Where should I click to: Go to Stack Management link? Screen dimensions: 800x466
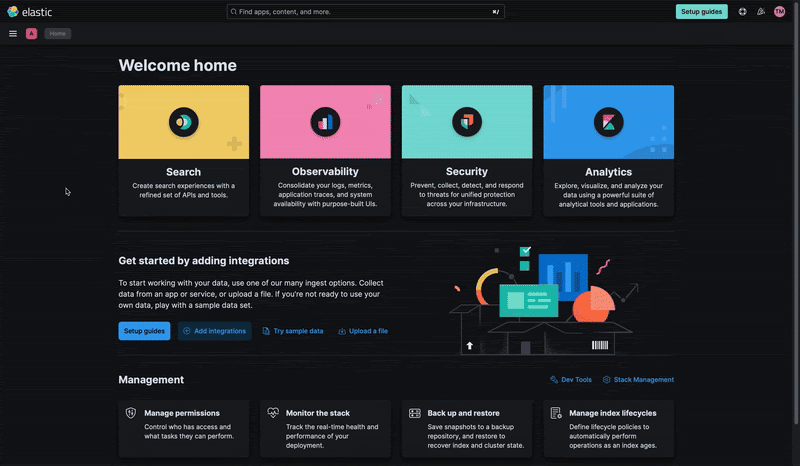tap(638, 380)
